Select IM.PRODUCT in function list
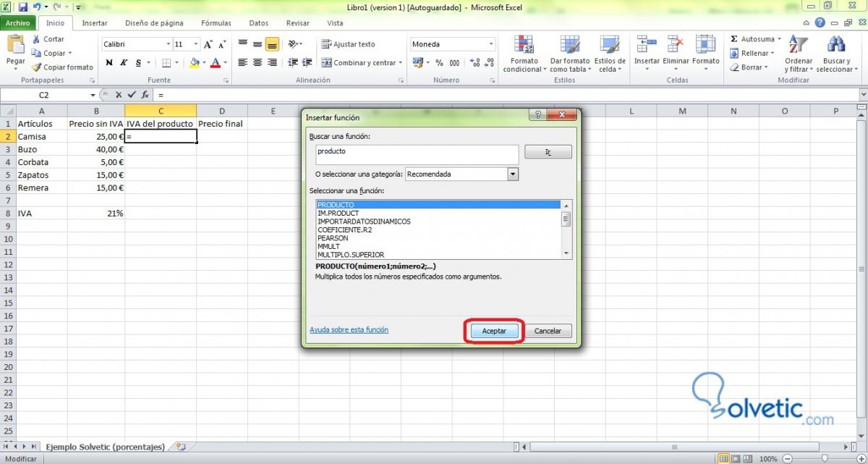This screenshot has height=464, width=868. [x=338, y=214]
